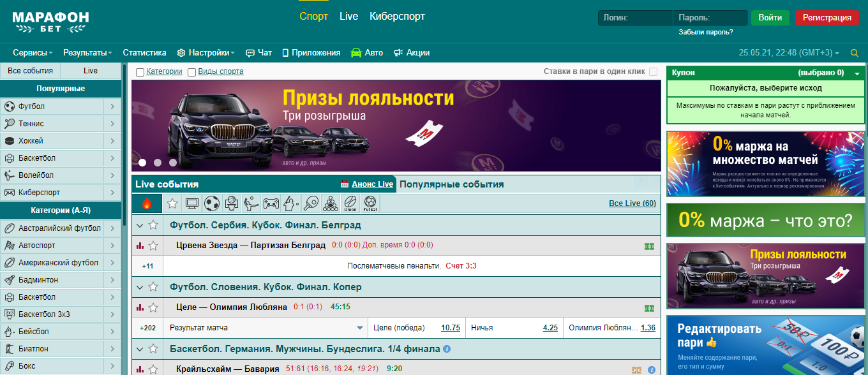Favorite the Целе — Олимпия Любляна match star
Viewport: 868px width, 375px height.
pyautogui.click(x=153, y=307)
